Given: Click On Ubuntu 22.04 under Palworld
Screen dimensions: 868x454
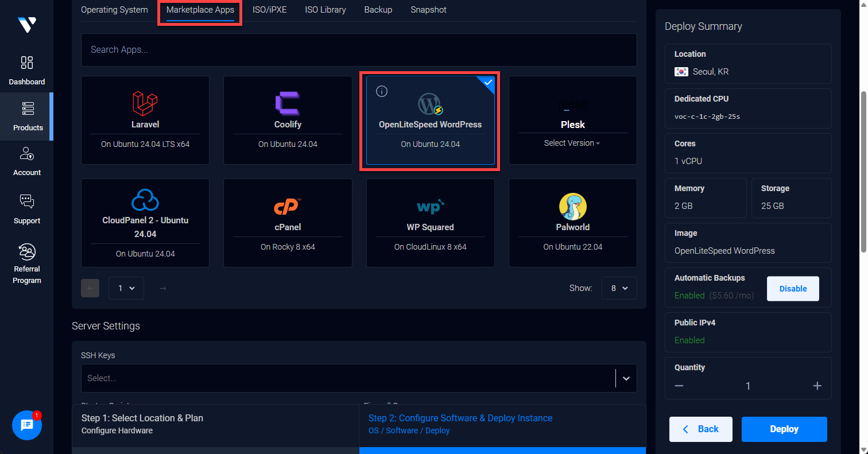Looking at the screenshot, I should click(573, 247).
